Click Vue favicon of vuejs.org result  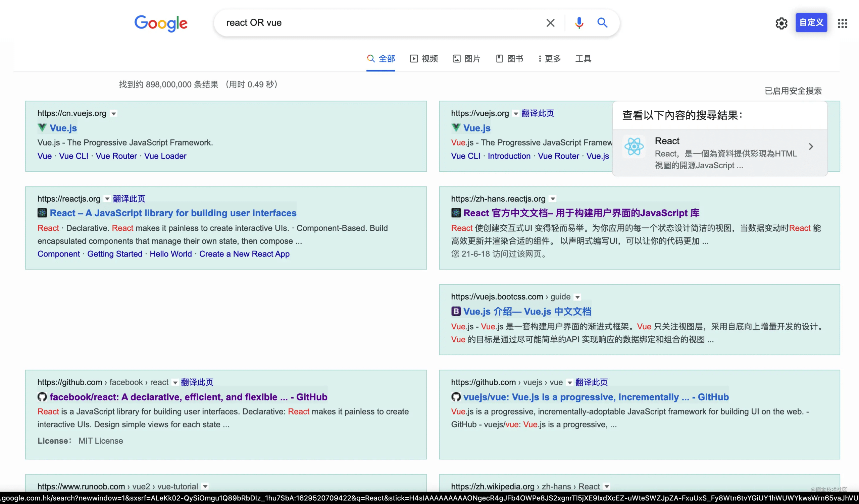(456, 128)
